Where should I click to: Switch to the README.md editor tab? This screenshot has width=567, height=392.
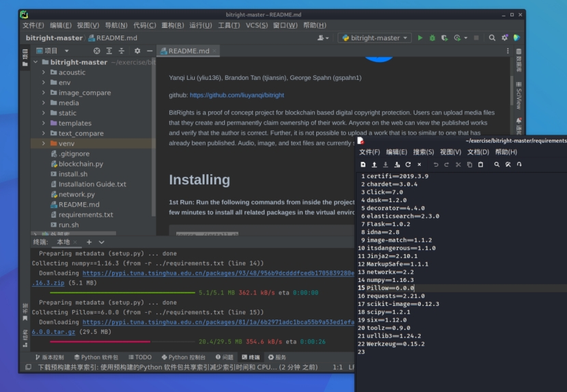(x=188, y=51)
